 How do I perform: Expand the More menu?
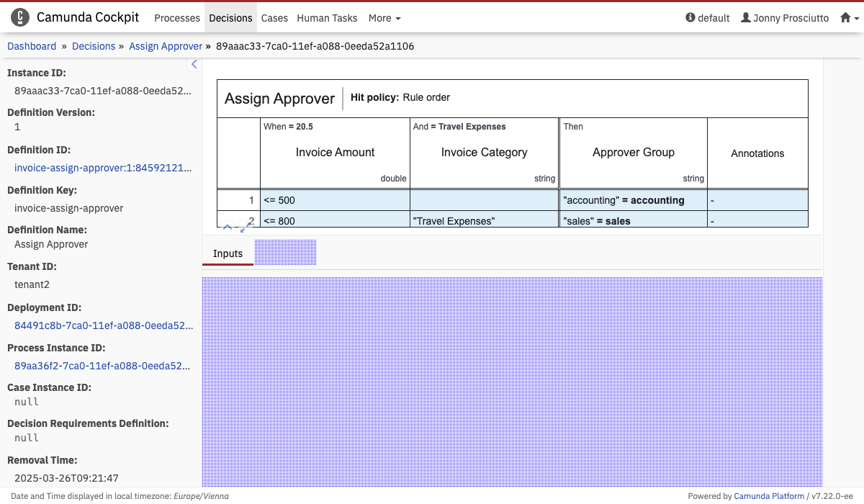coord(384,18)
